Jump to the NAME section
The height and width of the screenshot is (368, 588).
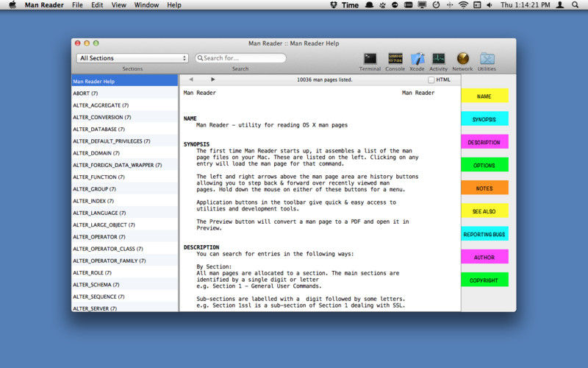(484, 96)
